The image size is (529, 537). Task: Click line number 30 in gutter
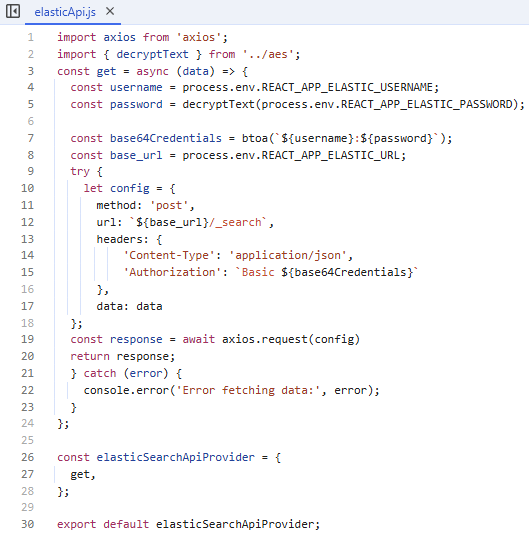(27, 524)
